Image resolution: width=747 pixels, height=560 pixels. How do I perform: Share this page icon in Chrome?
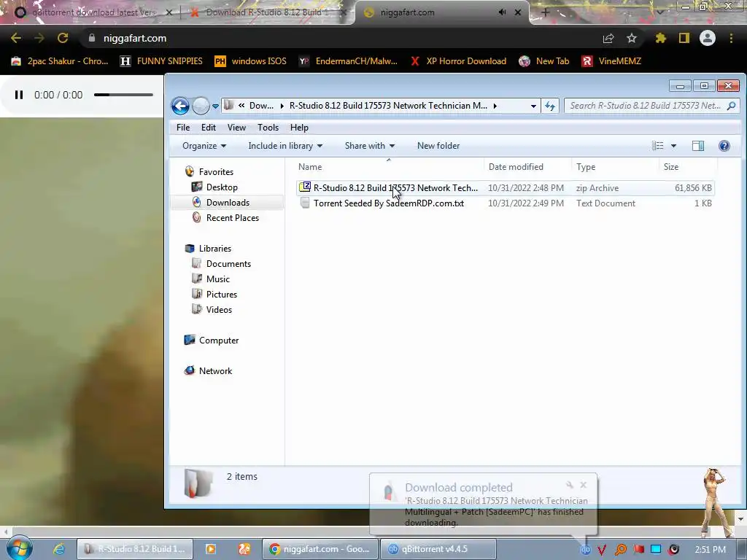608,38
